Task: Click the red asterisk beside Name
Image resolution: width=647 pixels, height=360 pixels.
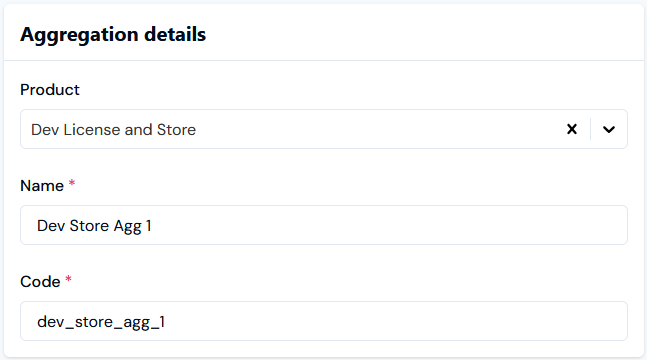Action: [x=72, y=183]
